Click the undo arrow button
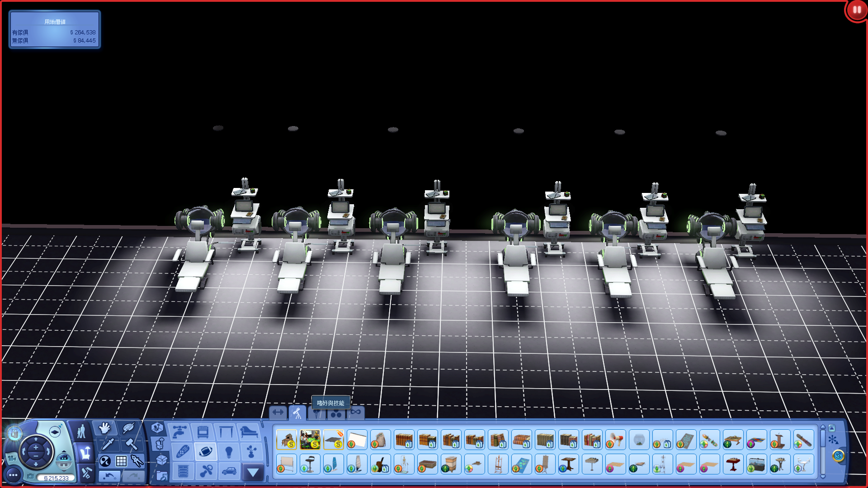 pyautogui.click(x=109, y=476)
